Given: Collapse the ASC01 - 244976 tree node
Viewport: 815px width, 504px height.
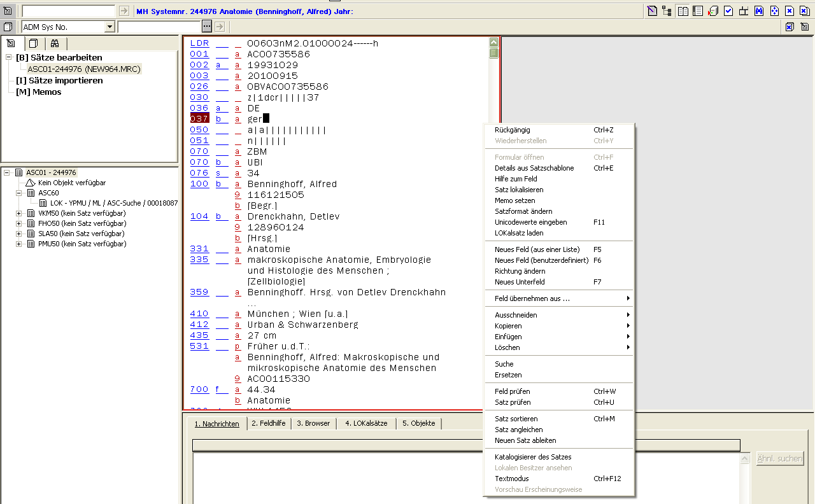Looking at the screenshot, I should pyautogui.click(x=8, y=172).
